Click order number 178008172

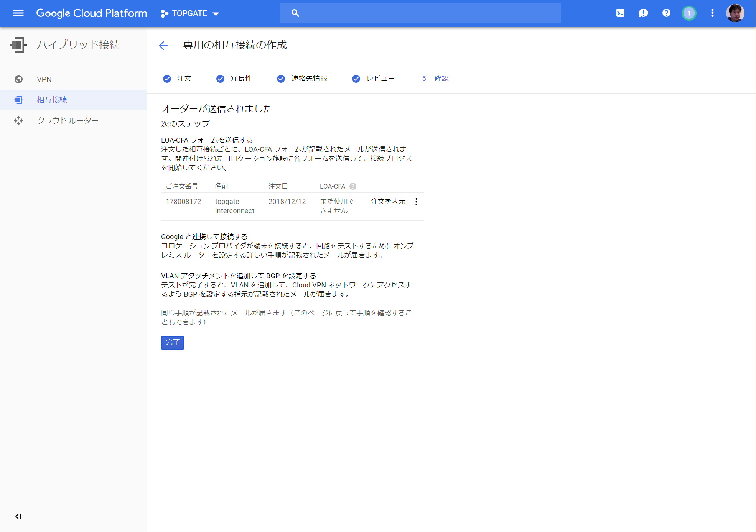[183, 202]
